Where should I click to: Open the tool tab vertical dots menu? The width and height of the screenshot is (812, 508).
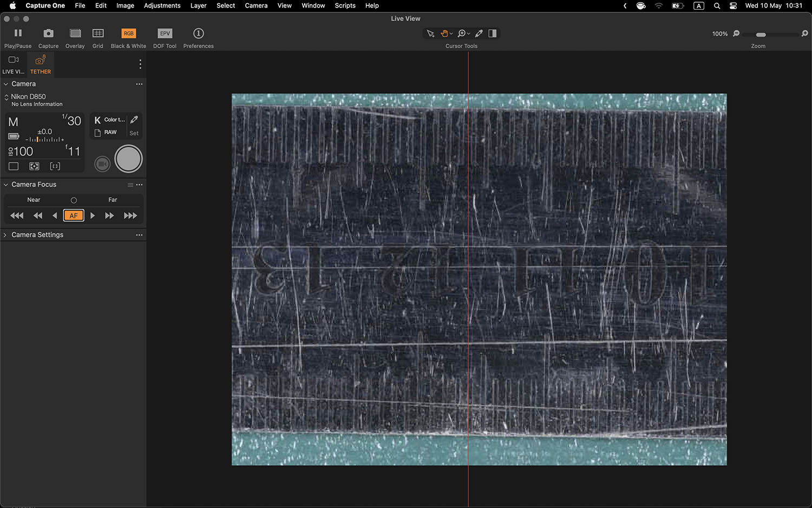click(x=140, y=64)
